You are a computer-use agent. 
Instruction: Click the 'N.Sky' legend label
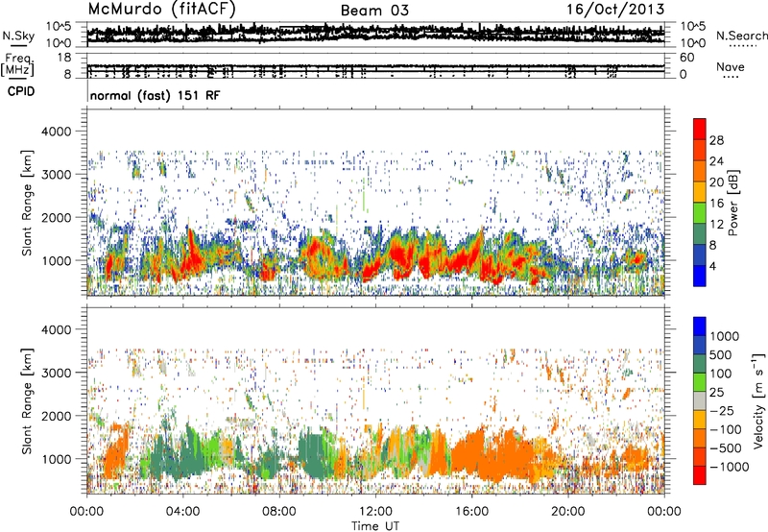tap(18, 36)
